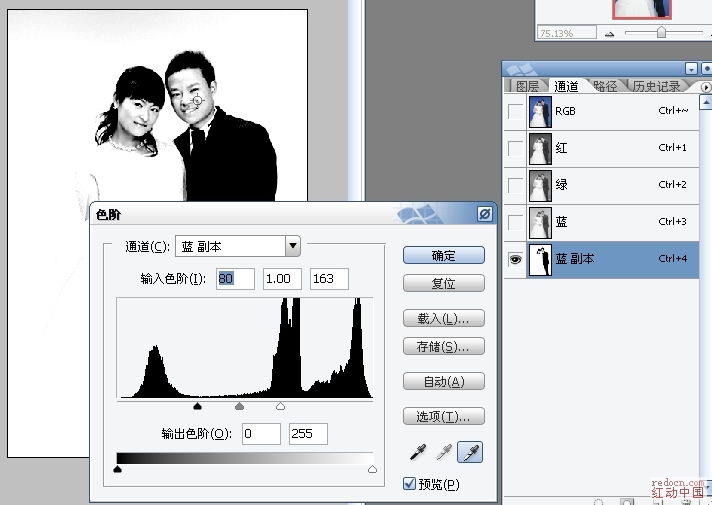Show the 绿 channel visibility box

point(515,185)
